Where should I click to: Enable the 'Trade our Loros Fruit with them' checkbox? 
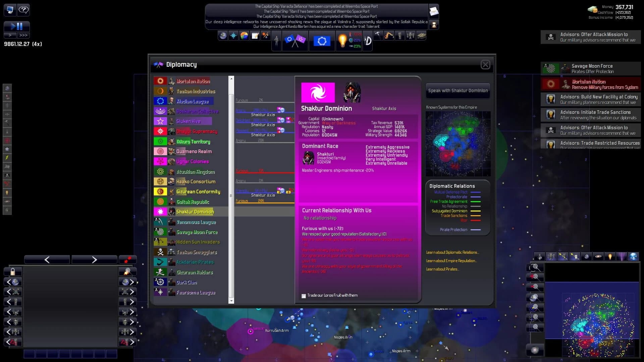304,296
